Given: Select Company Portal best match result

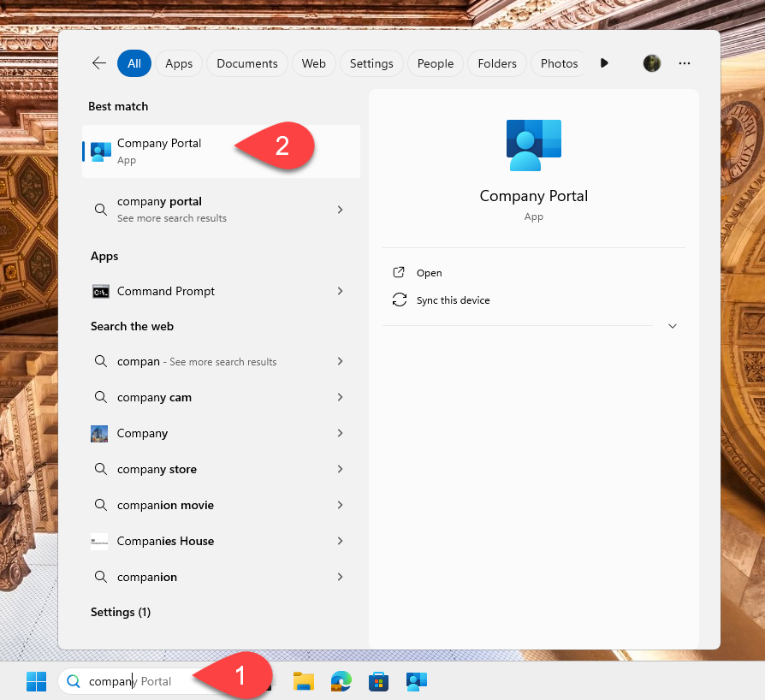Looking at the screenshot, I should [159, 151].
